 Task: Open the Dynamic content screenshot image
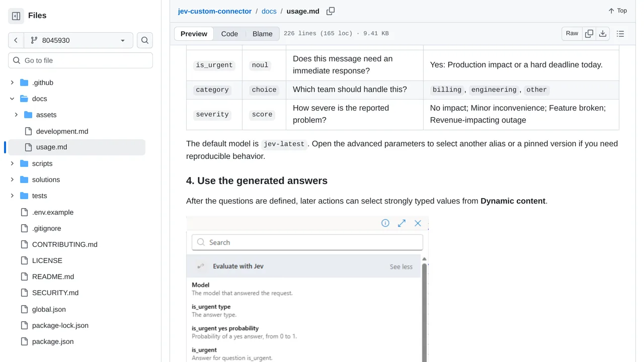[307, 289]
